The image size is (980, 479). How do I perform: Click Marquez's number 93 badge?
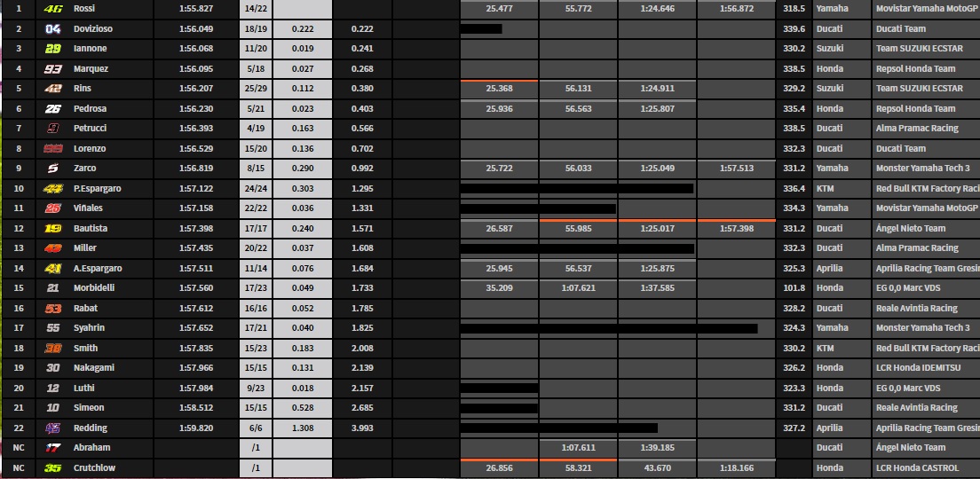52,68
